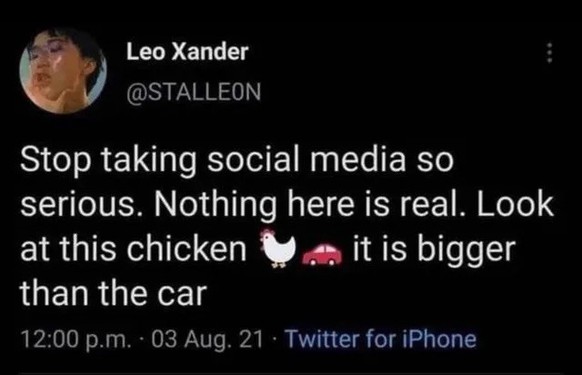Click the @STALLEON handle

click(x=194, y=92)
